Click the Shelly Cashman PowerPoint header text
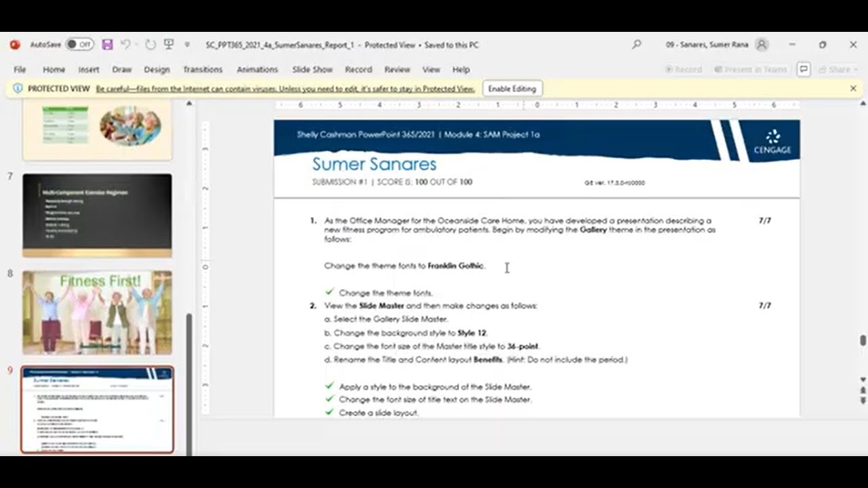 click(418, 134)
